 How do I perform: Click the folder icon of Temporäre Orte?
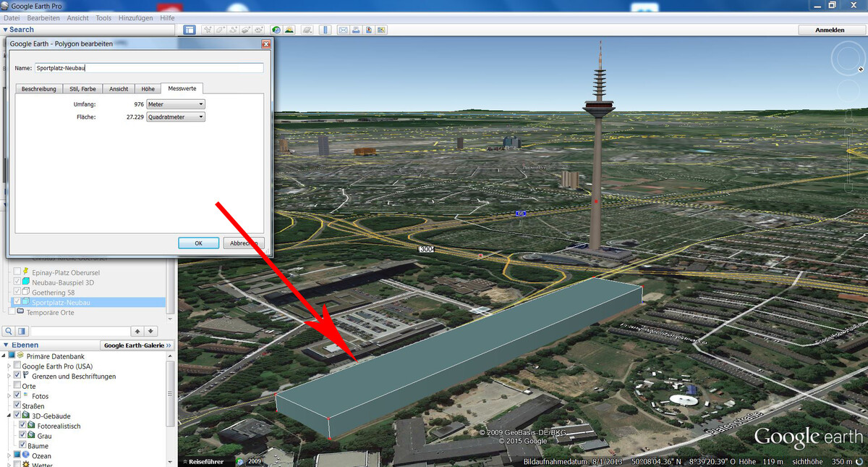pos(20,312)
